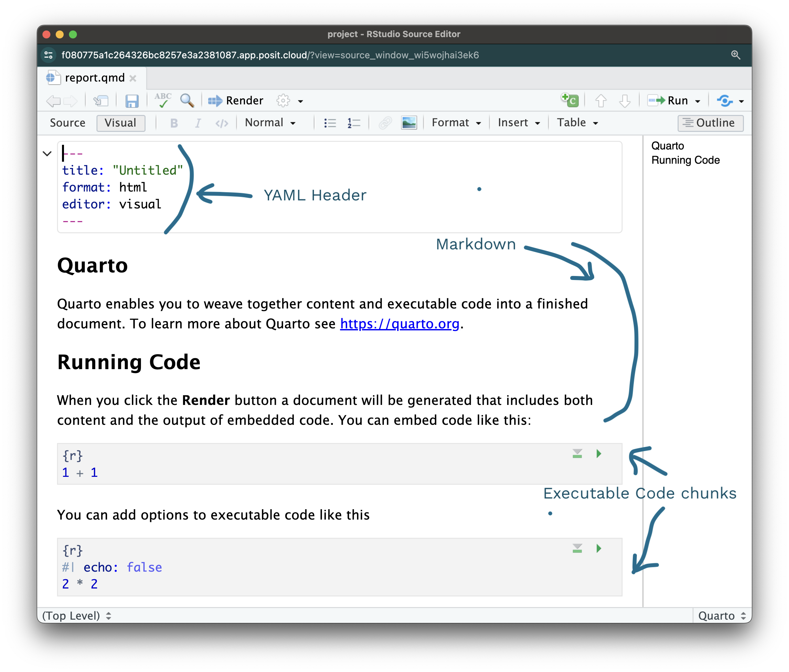Insert a numbered list
The height and width of the screenshot is (672, 789).
[x=354, y=123]
